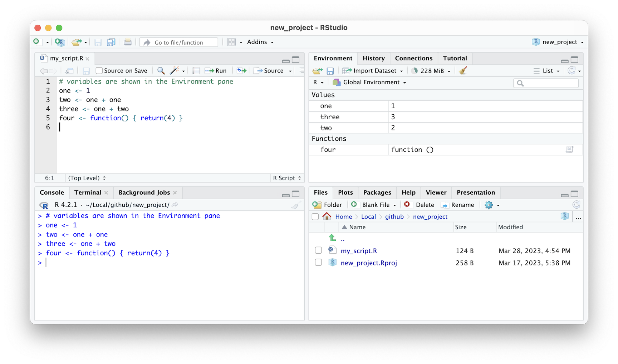
Task: Open the (Top Level) scope selector
Action: click(x=87, y=178)
